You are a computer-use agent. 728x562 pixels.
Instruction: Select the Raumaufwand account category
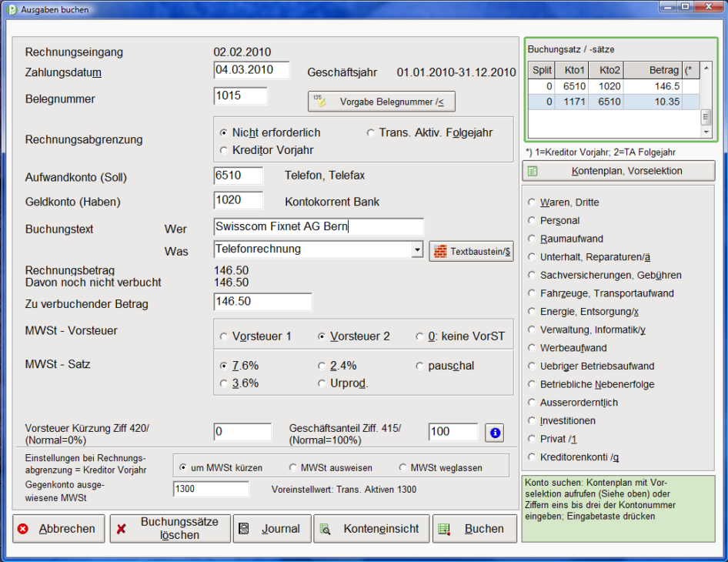click(x=532, y=239)
